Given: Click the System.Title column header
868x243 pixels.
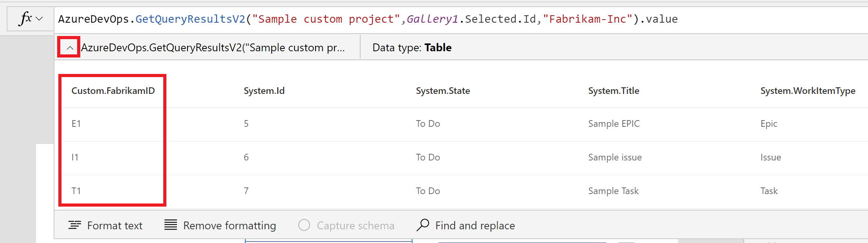Looking at the screenshot, I should (614, 91).
